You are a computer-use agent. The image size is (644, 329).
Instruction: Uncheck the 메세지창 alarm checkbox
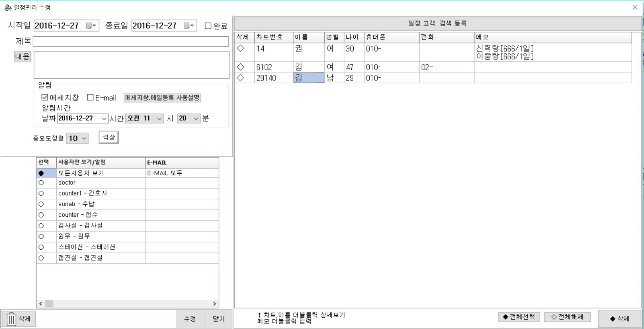(x=45, y=97)
